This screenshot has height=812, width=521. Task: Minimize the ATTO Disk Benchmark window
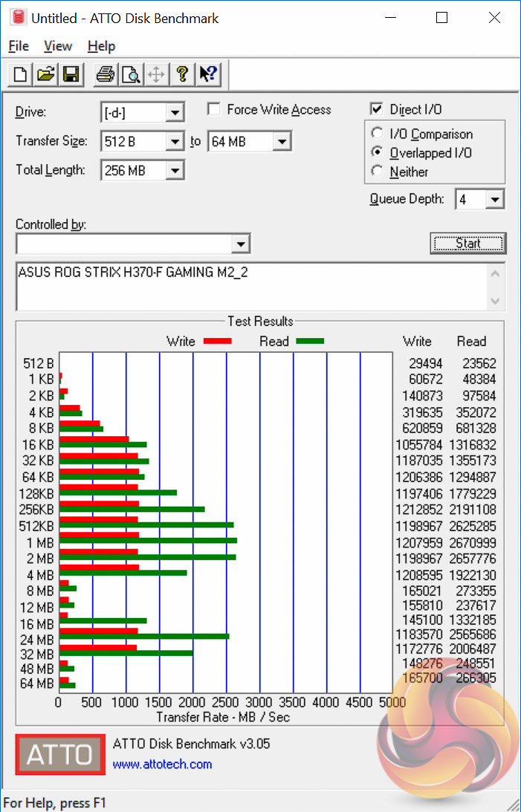click(391, 18)
